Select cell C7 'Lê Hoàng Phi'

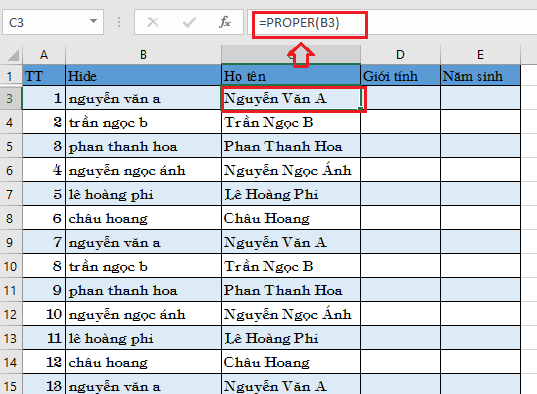(x=291, y=194)
